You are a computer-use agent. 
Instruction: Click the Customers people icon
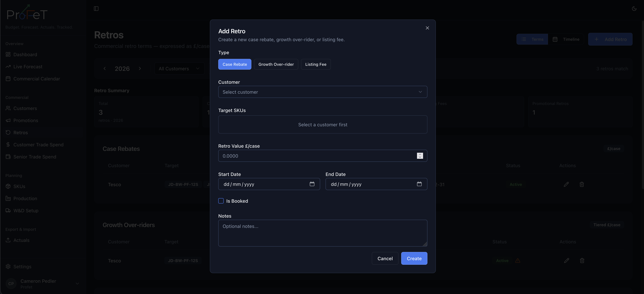click(8, 108)
